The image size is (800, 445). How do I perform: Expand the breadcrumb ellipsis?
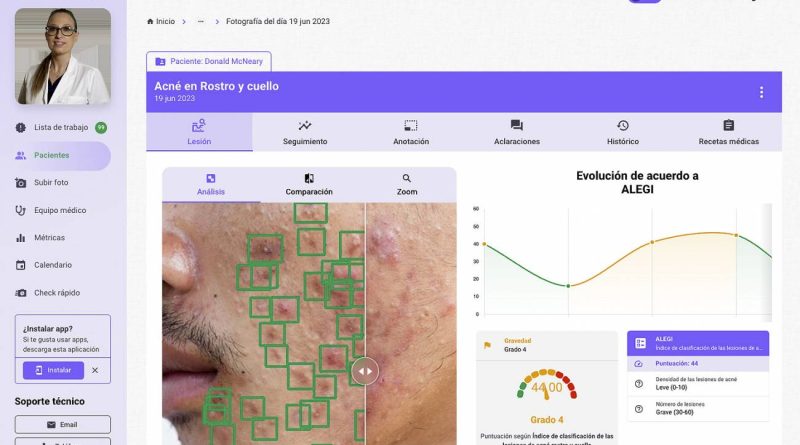201,21
